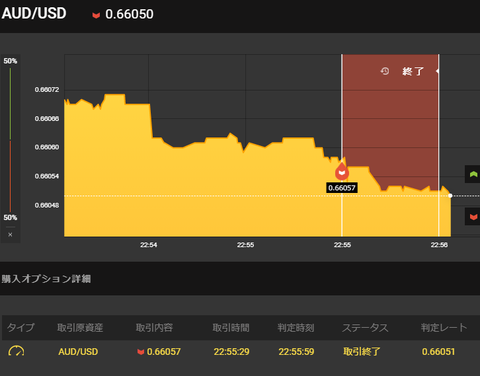
Task: Click the gauge type icon in the AUD/USD row
Action: [16, 351]
